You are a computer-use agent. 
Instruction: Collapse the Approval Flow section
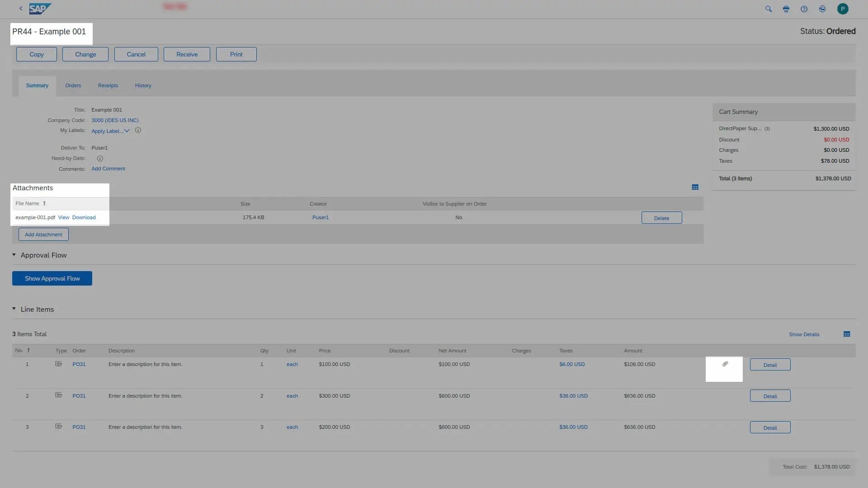click(14, 255)
